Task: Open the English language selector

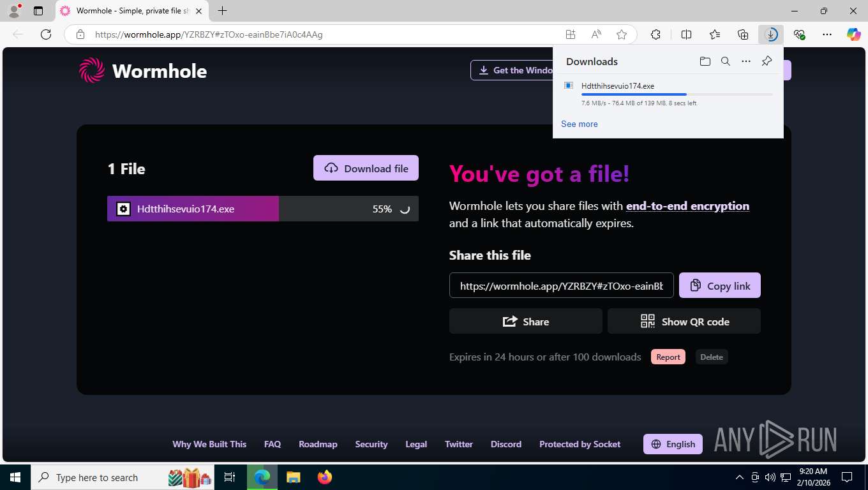Action: point(673,444)
